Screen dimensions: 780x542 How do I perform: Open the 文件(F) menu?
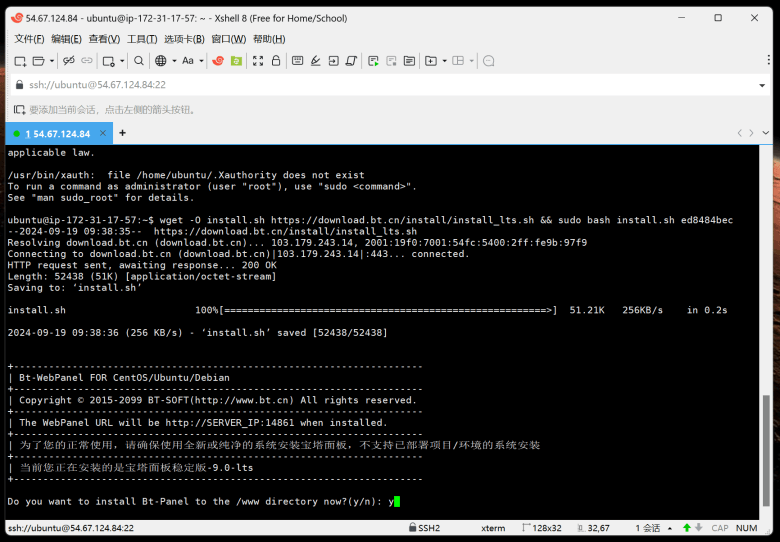click(29, 39)
